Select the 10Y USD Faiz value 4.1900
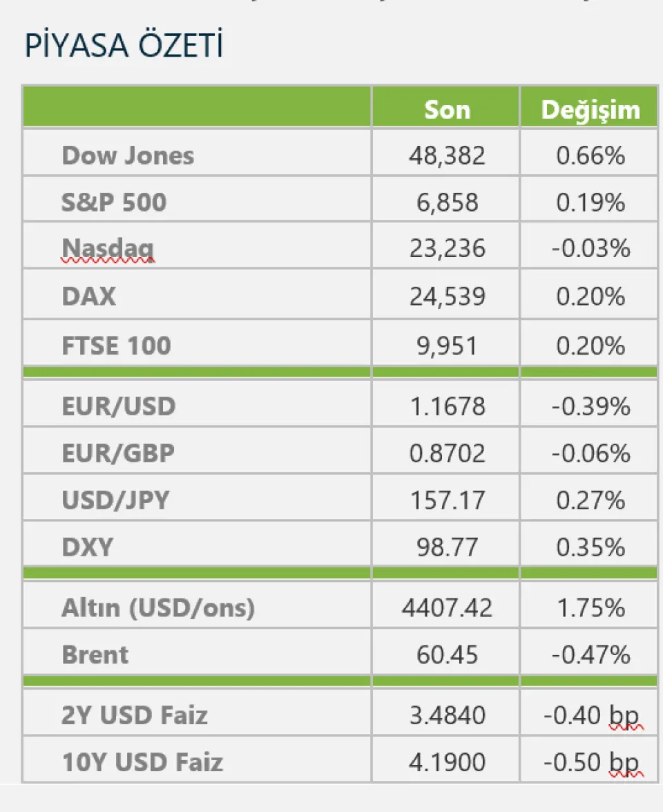Screen dimensions: 663x812 click(x=447, y=762)
